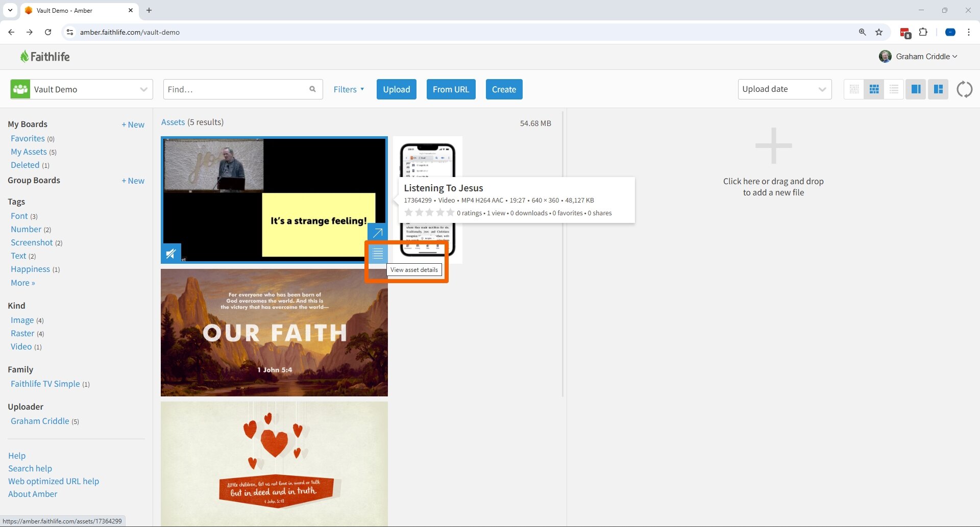
Task: Open the Upload date sort dropdown
Action: point(785,89)
